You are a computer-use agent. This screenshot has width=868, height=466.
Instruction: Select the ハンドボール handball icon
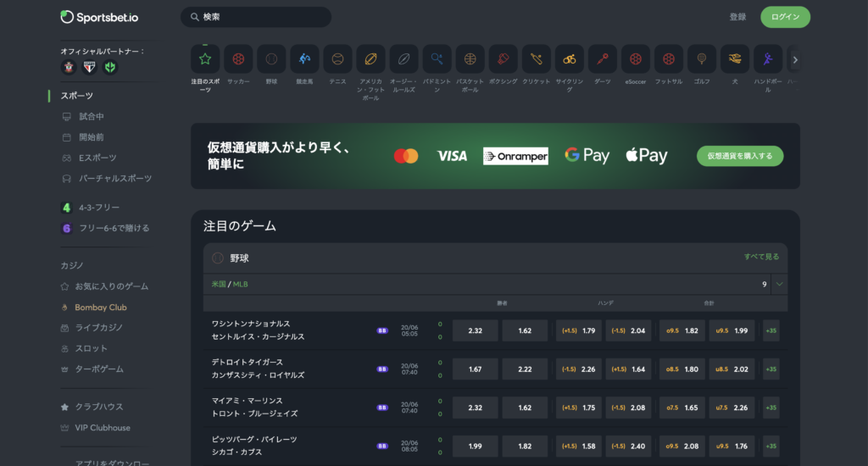(768, 58)
